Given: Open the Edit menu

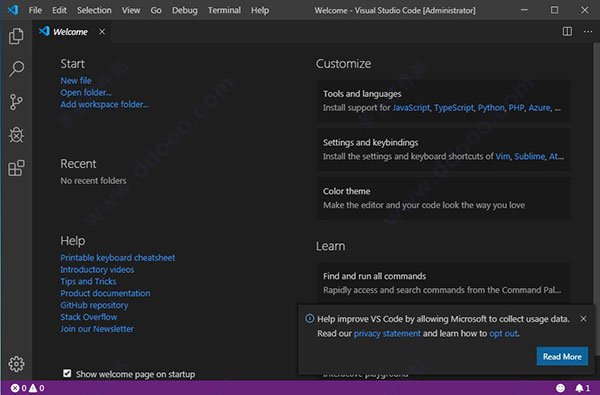Looking at the screenshot, I should pyautogui.click(x=59, y=10).
